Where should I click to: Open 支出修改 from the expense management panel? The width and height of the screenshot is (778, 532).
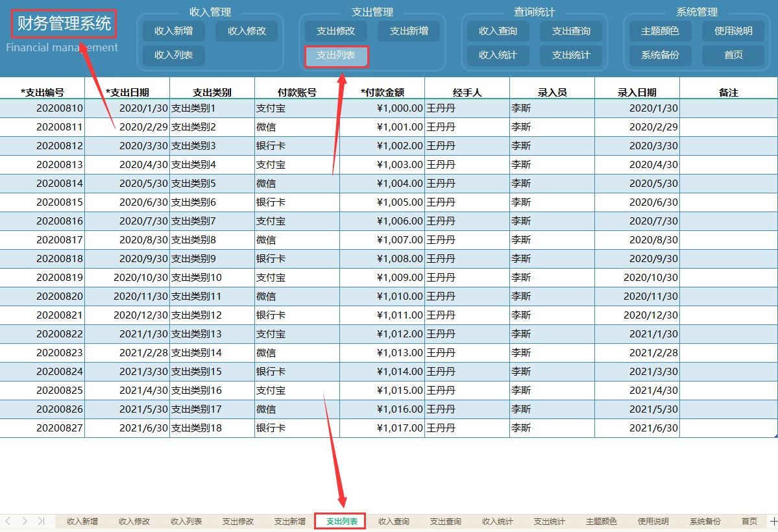[x=335, y=30]
